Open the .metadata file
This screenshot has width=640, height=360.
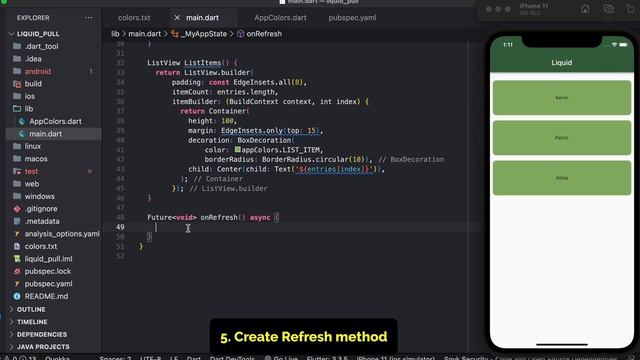tap(42, 221)
